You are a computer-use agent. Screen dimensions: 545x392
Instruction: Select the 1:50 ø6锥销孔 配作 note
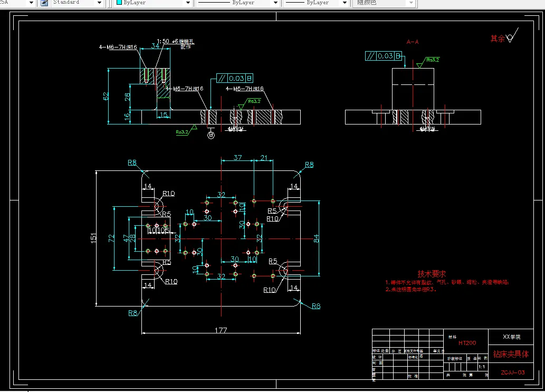tap(176, 43)
